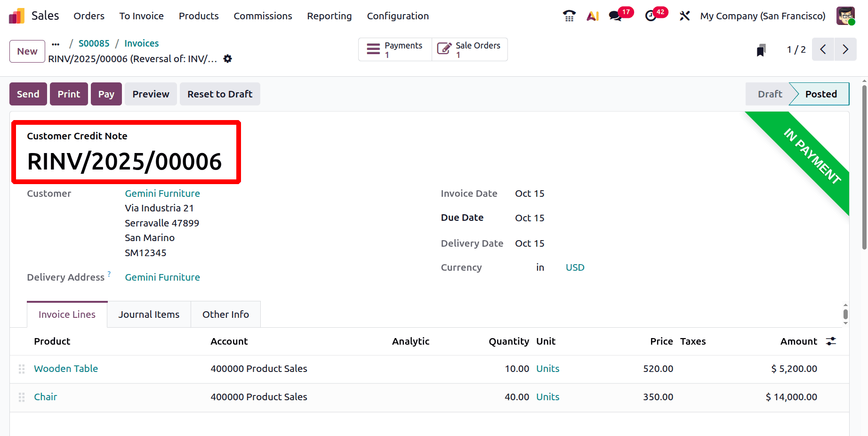The width and height of the screenshot is (868, 436).
Task: Click the Reset to Draft button
Action: coord(219,94)
